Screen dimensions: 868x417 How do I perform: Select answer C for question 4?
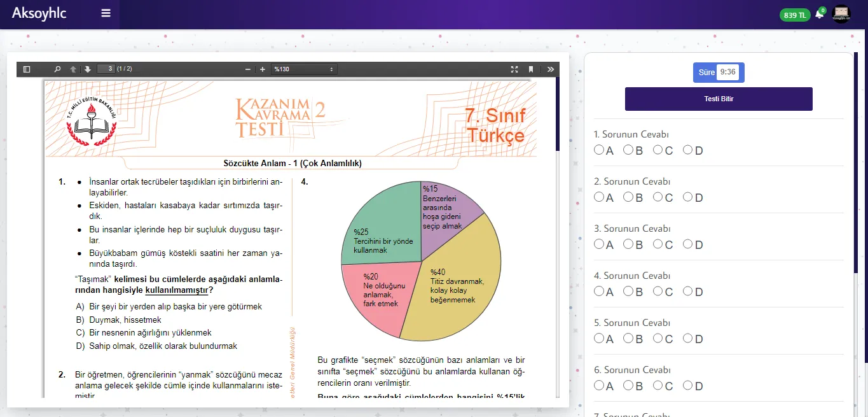[x=658, y=291]
